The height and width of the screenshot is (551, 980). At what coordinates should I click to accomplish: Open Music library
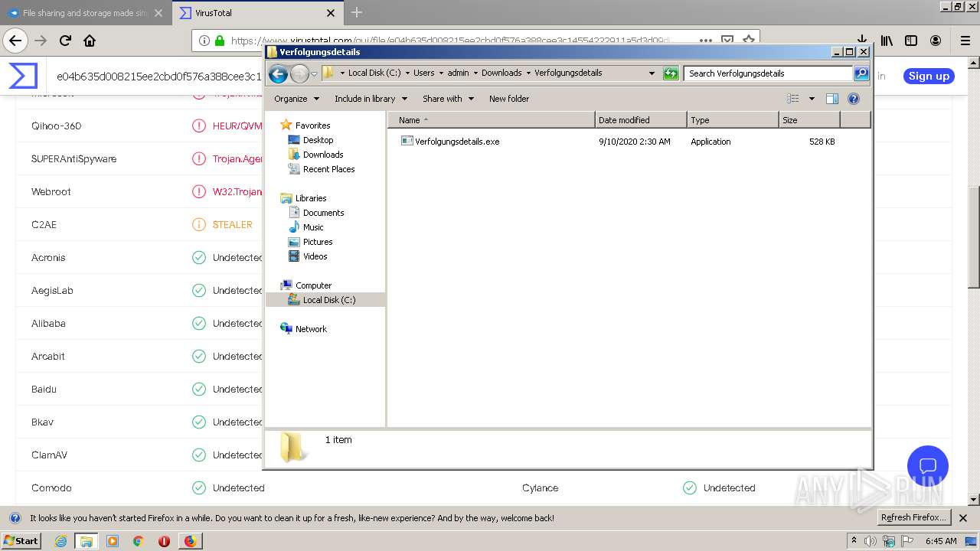pos(313,227)
